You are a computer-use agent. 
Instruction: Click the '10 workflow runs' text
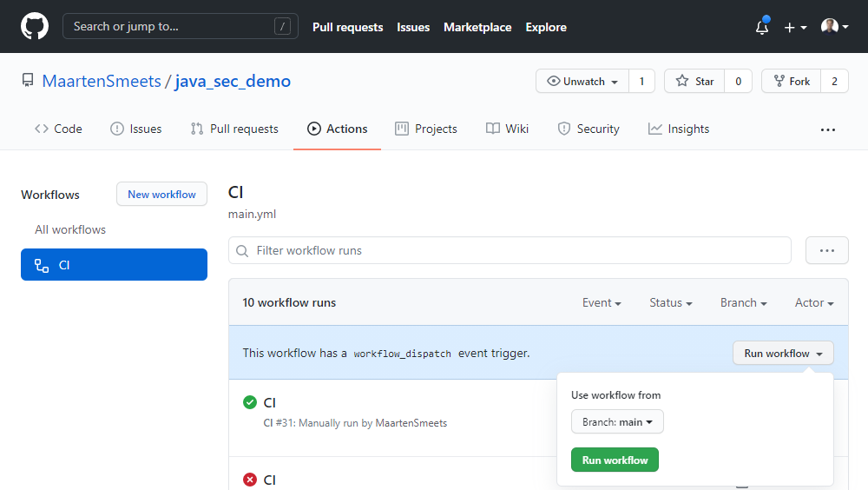(289, 302)
